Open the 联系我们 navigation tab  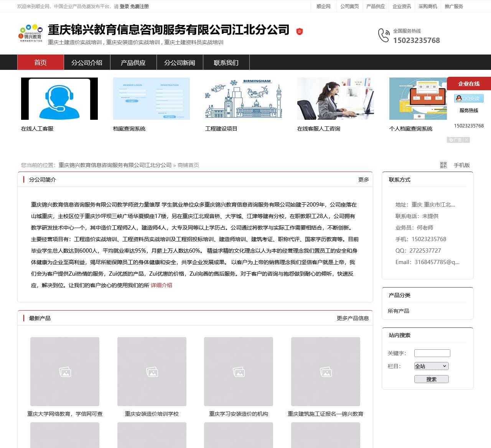pos(226,63)
